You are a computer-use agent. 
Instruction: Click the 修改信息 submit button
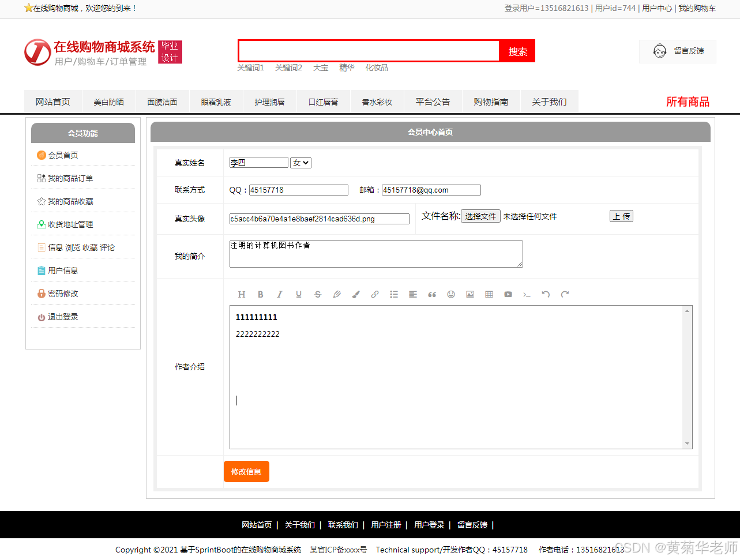point(246,471)
